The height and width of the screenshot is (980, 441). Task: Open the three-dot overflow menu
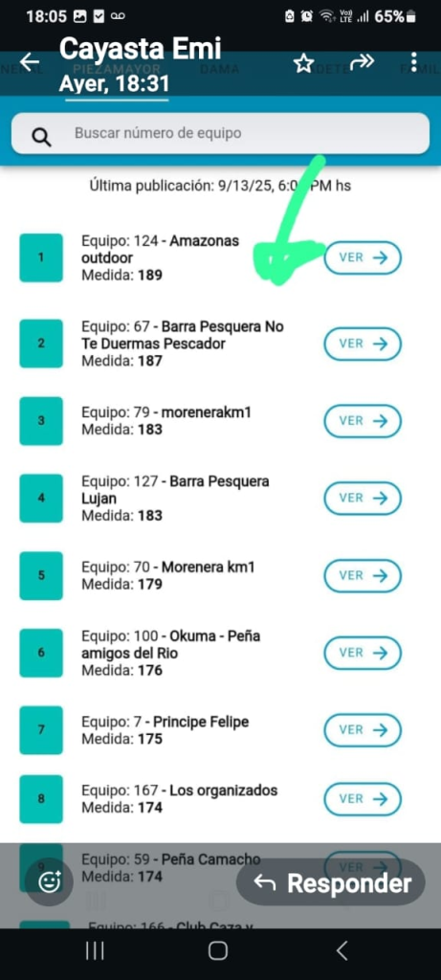click(414, 62)
